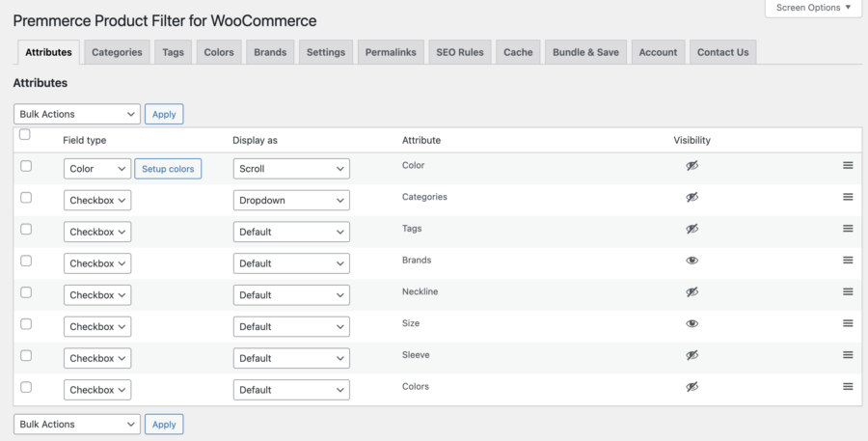Hide the Brands attribute using eye icon
Image resolution: width=868 pixels, height=441 pixels.
coord(692,261)
